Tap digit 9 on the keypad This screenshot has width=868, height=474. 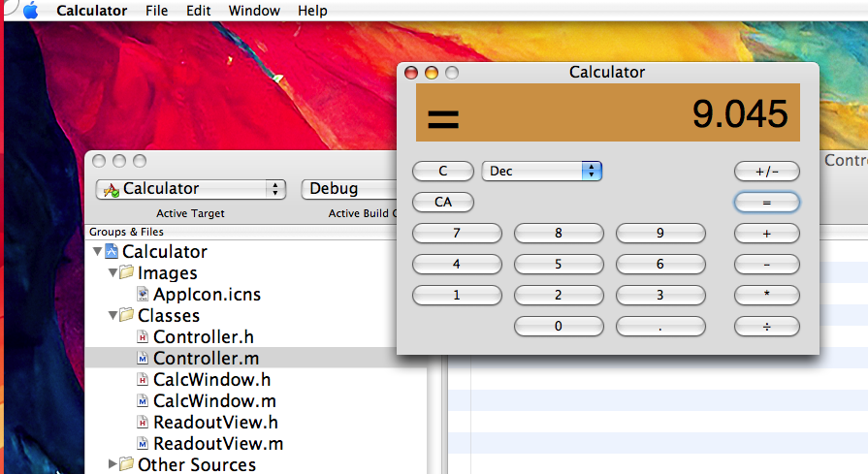point(660,234)
